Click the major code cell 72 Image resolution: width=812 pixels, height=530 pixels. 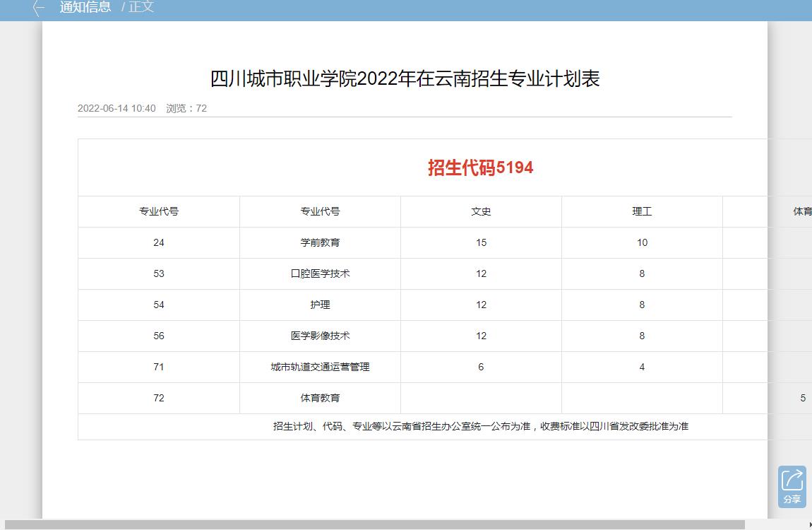click(159, 398)
